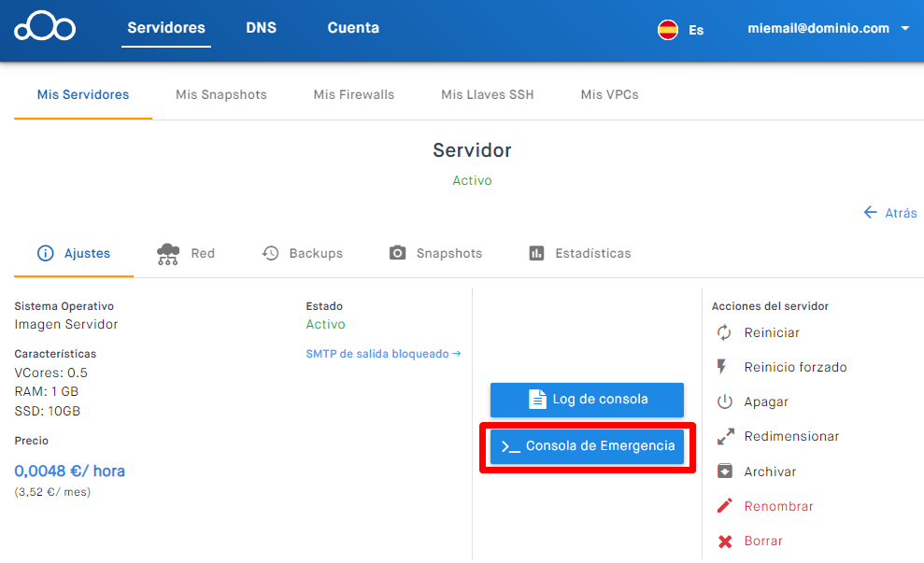The height and width of the screenshot is (563, 924).
Task: Open the DNS menu
Action: point(261,28)
